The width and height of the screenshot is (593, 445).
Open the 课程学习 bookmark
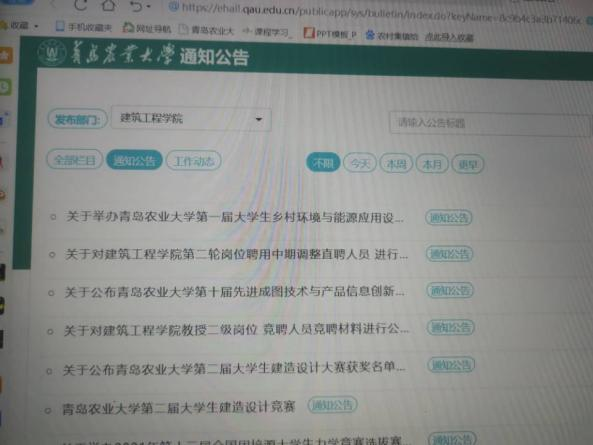[x=266, y=32]
